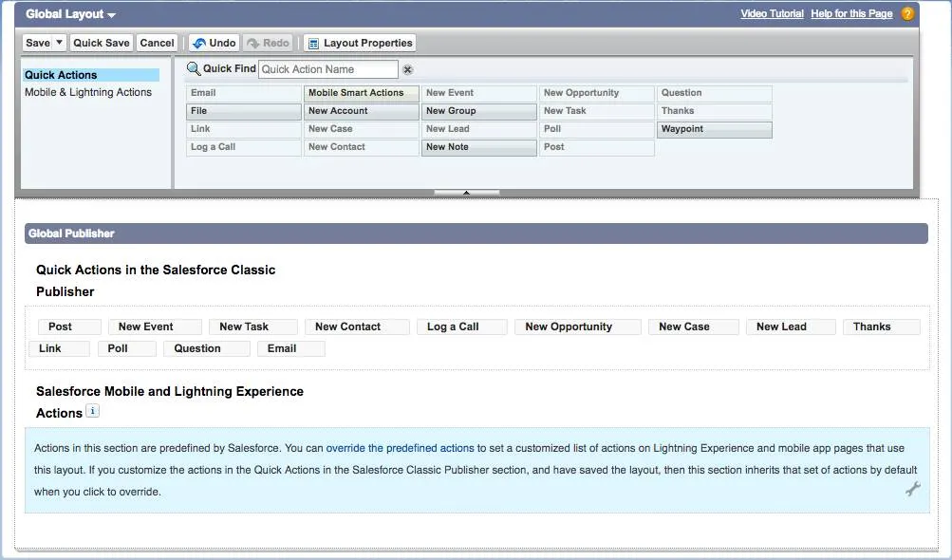Clear the Quick Find search field
Viewport: 952px width, 560px height.
pyautogui.click(x=408, y=70)
